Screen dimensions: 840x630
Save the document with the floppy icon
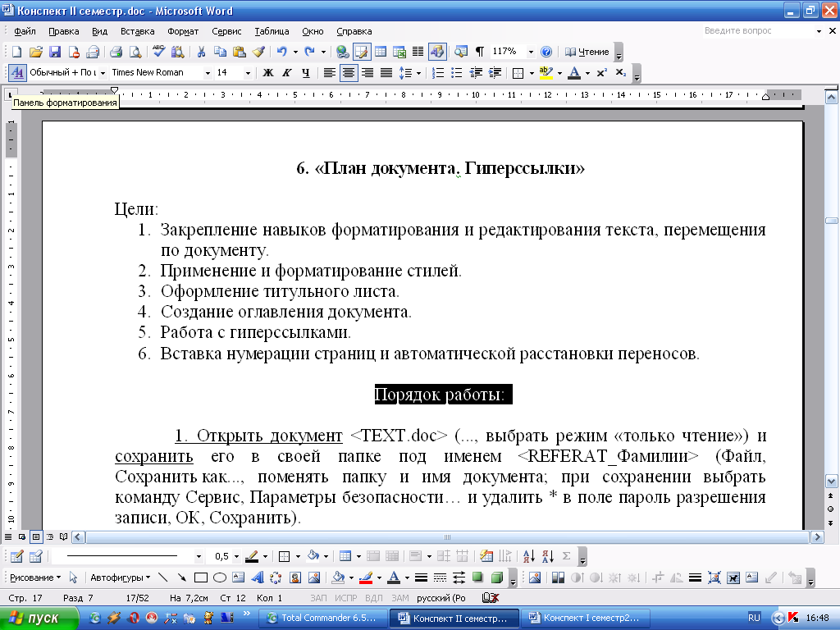(x=55, y=52)
